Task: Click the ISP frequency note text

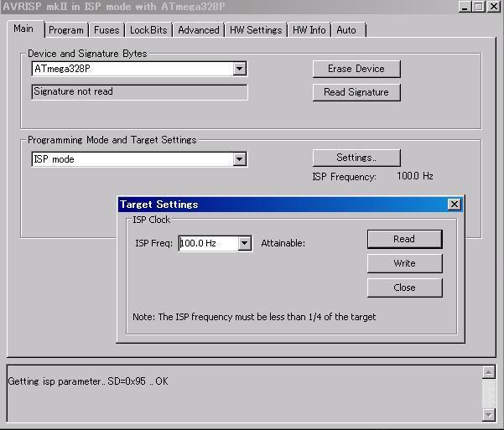Action: coord(254,317)
